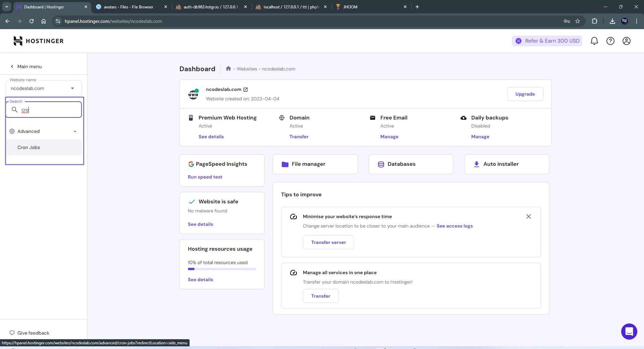Switch to avatars File Browser tab

(131, 7)
